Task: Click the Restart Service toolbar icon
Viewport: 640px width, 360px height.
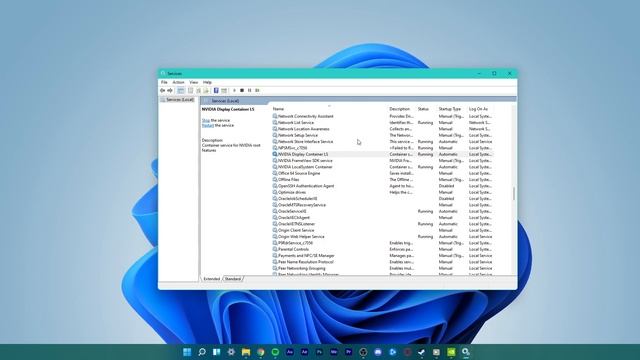Action: 257,90
